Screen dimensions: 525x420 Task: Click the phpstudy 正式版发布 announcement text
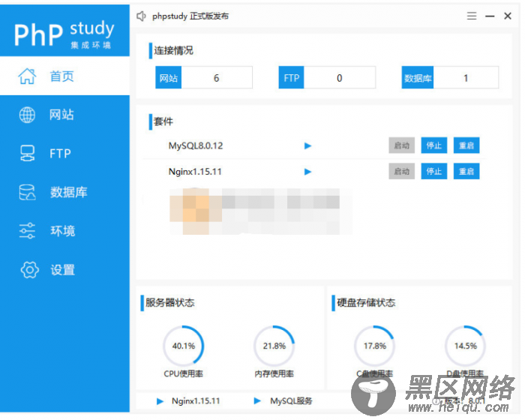(x=190, y=16)
